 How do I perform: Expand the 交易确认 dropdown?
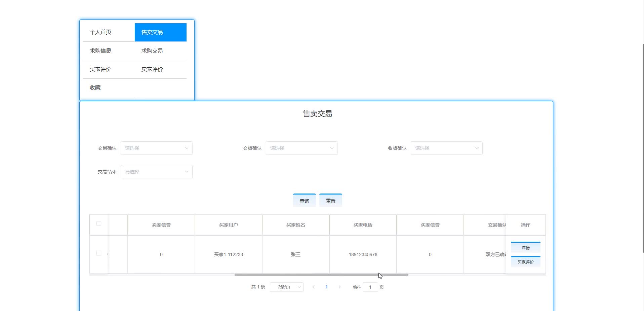tap(157, 148)
